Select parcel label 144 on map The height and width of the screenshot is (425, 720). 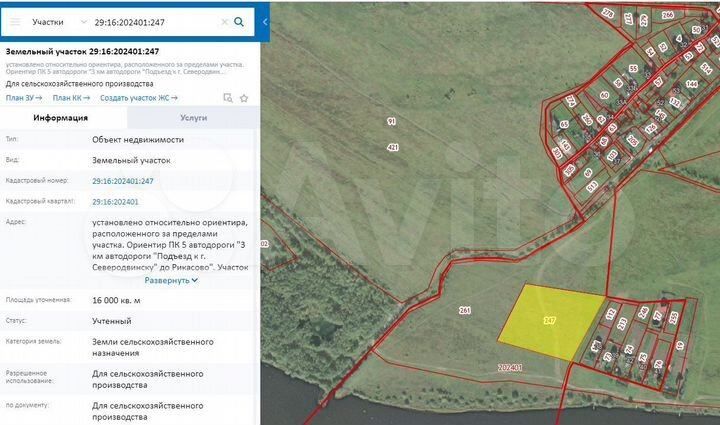pos(692,84)
